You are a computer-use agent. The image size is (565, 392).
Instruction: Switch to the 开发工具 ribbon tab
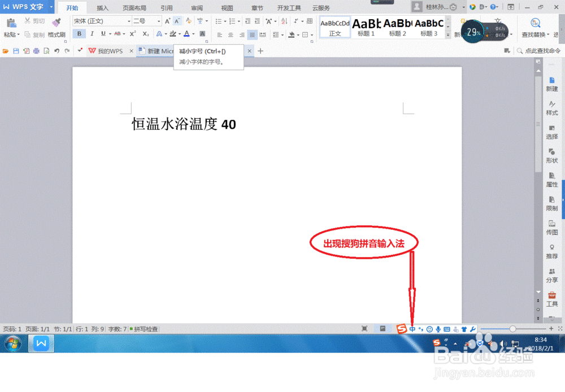tap(290, 8)
